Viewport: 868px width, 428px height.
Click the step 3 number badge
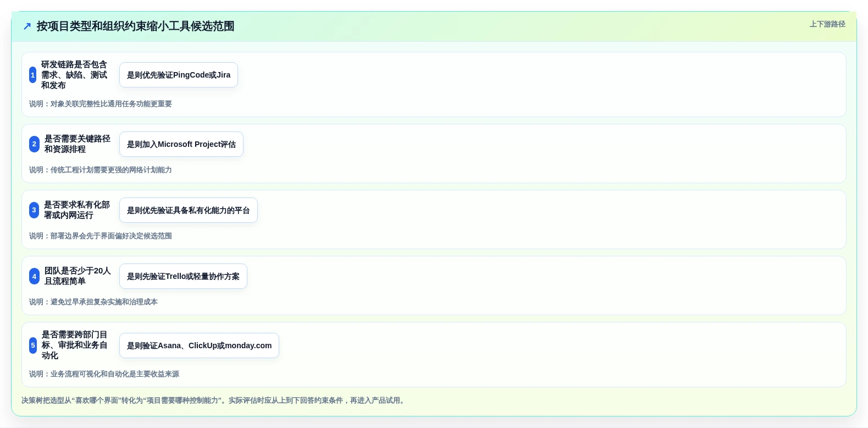(x=34, y=210)
